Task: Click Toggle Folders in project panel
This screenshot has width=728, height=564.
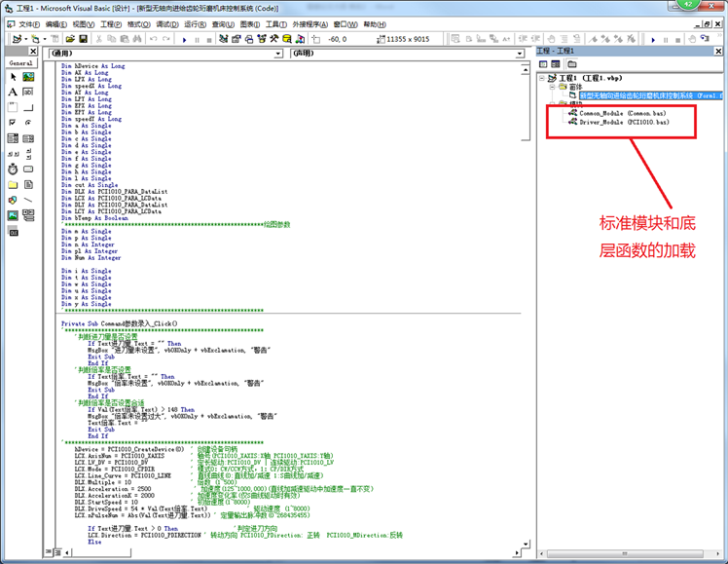Action: (572, 64)
